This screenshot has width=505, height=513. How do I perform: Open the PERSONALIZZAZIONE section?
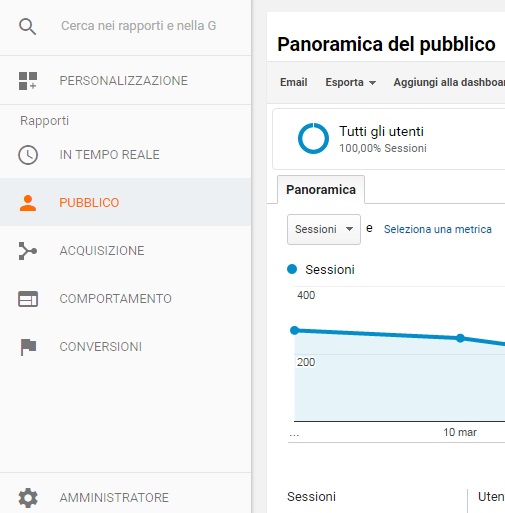pos(124,81)
